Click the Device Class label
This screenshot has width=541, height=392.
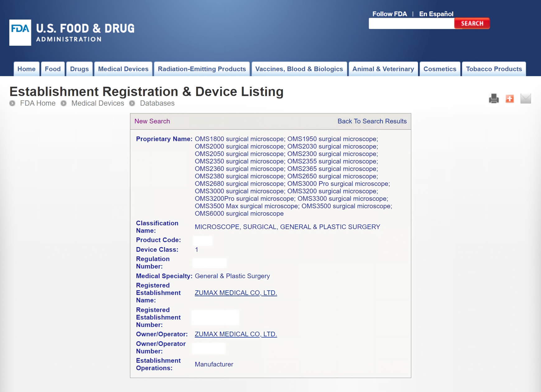click(157, 250)
